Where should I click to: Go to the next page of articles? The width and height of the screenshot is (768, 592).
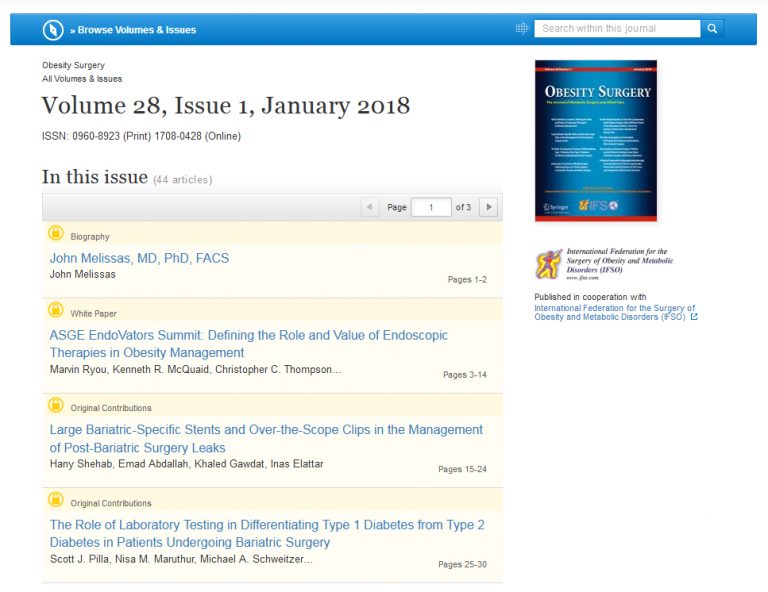click(488, 207)
